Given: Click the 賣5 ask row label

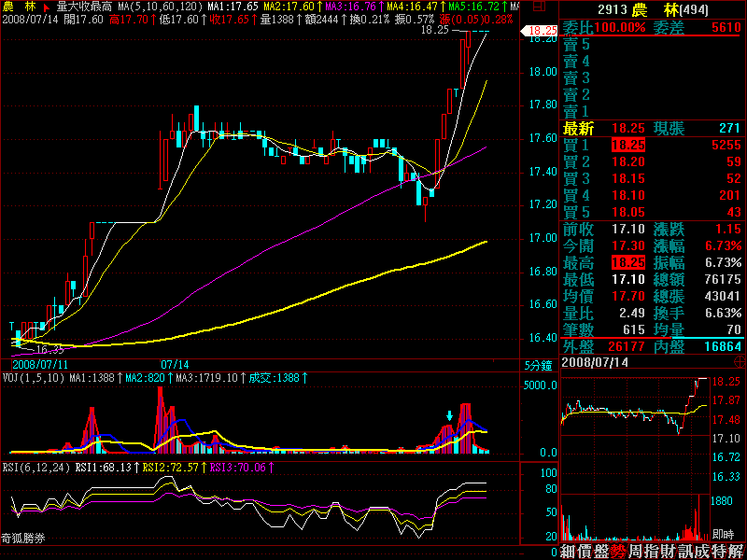Looking at the screenshot, I should coord(576,45).
